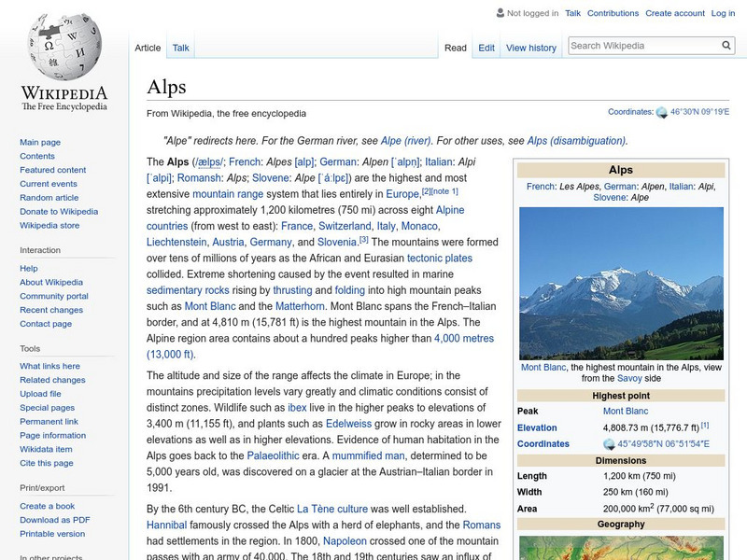Screen dimensions: 747x560
Task: Open the Contact page link
Action: point(46,323)
